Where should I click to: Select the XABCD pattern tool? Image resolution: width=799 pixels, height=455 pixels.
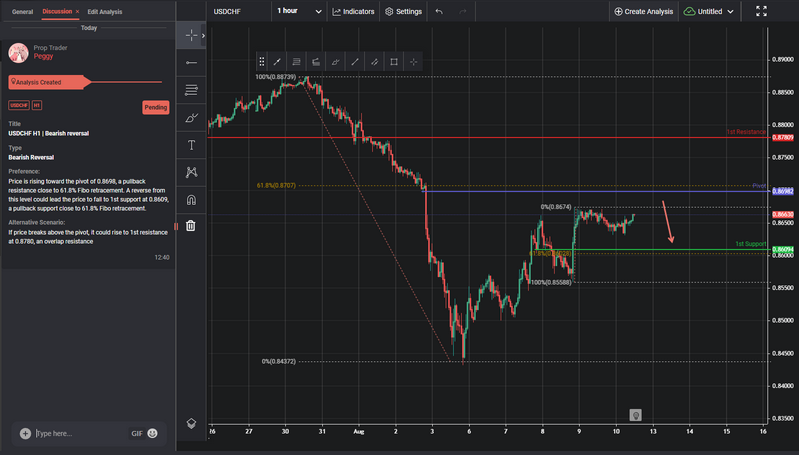click(191, 172)
